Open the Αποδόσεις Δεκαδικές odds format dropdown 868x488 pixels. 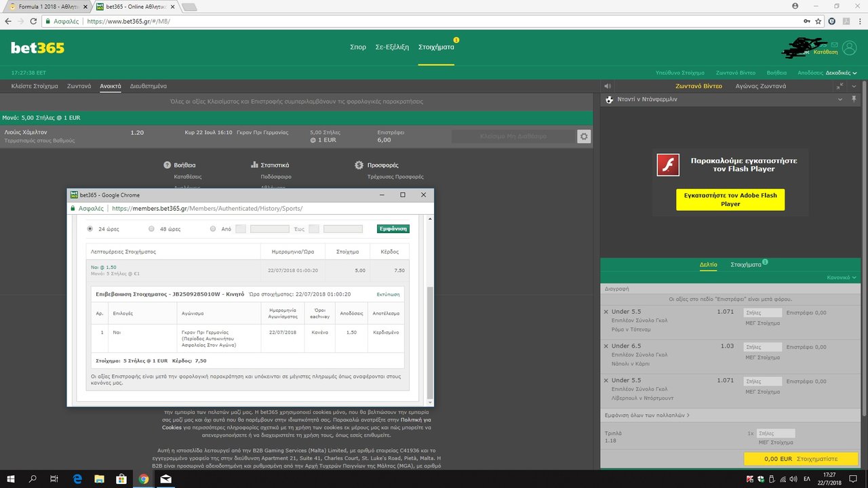[827, 73]
